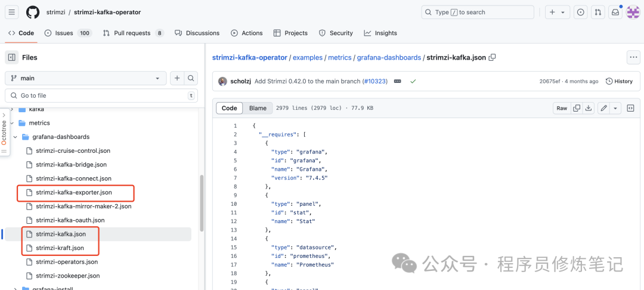Switch to the Discussions tab
The height and width of the screenshot is (290, 644).
197,33
